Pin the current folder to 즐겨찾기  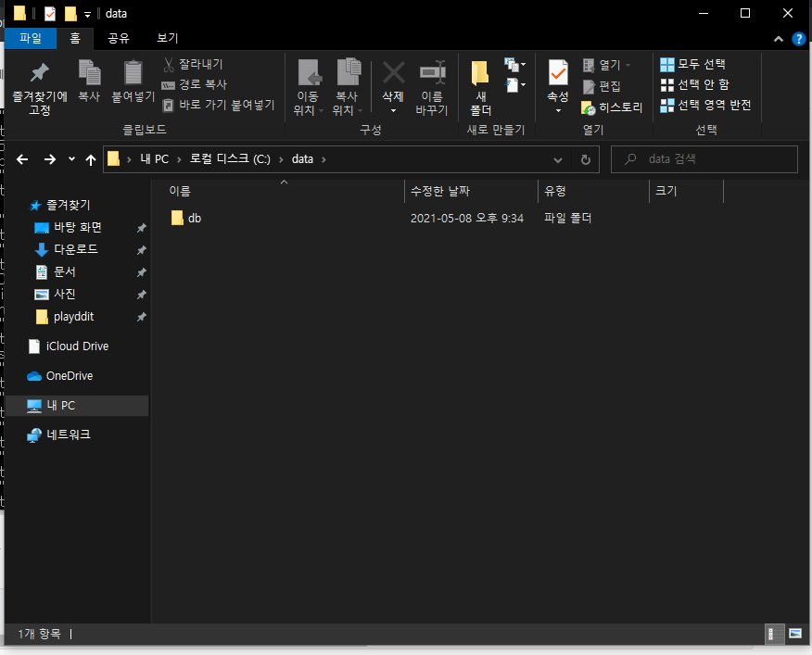click(40, 89)
